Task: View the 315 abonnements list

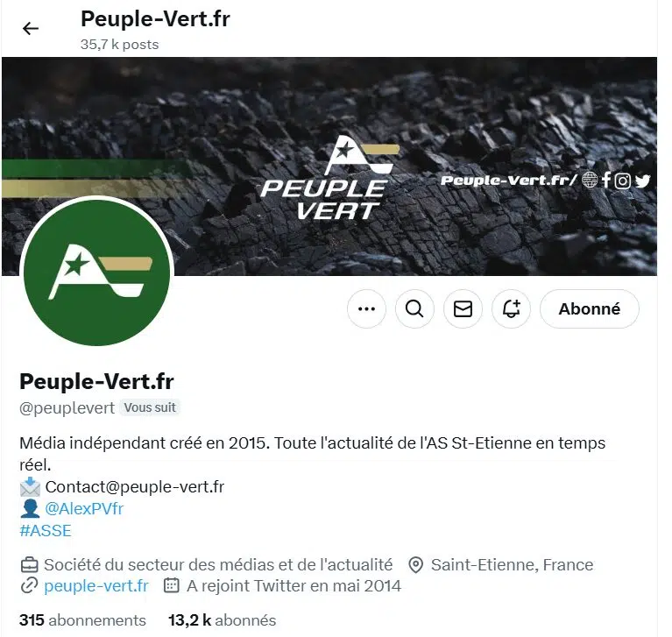Action: tap(82, 620)
